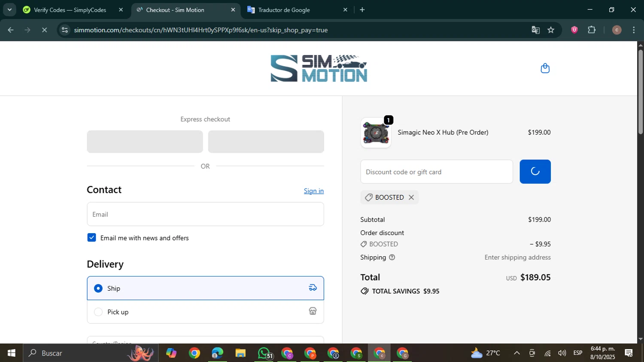
Task: Click the Buscar taskbar search box
Action: [x=91, y=353]
